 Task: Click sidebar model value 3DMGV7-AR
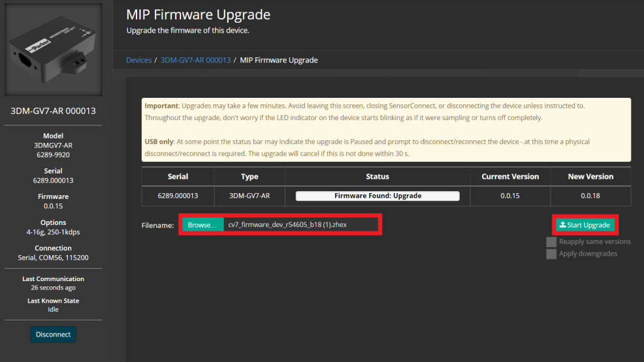pos(53,145)
